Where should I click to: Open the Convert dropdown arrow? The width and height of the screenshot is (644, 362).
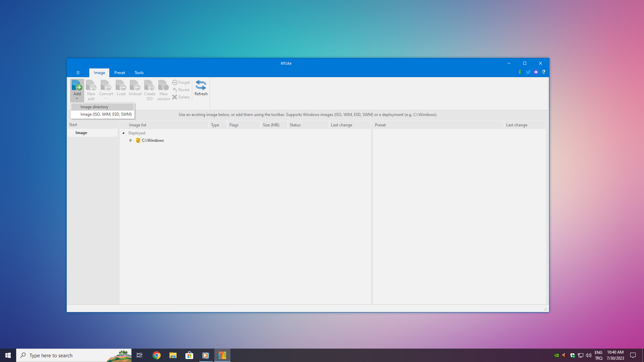pos(106,99)
